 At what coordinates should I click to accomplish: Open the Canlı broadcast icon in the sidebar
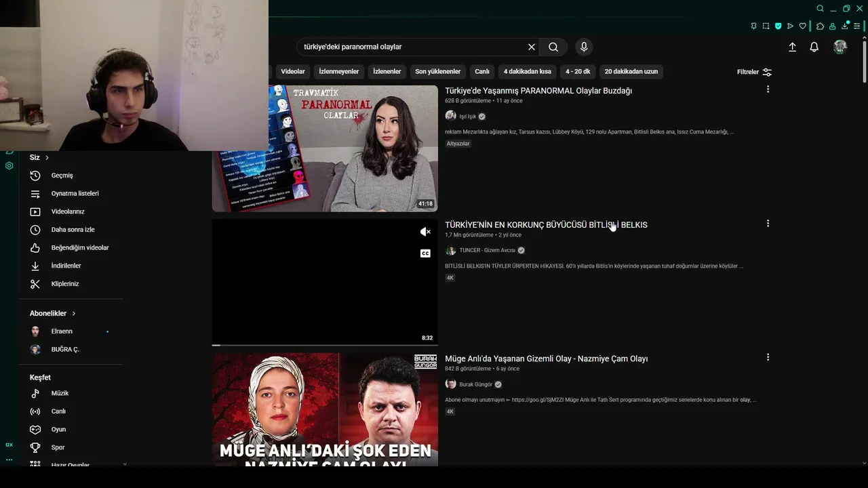[x=35, y=411]
